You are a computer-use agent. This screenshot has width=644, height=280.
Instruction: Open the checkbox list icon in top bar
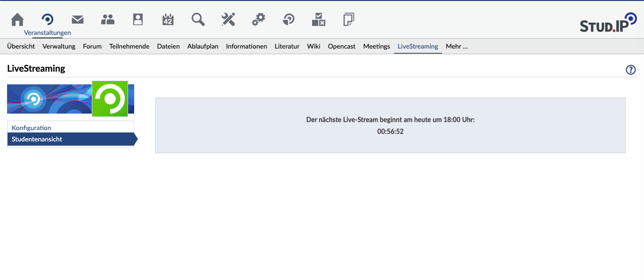(319, 19)
